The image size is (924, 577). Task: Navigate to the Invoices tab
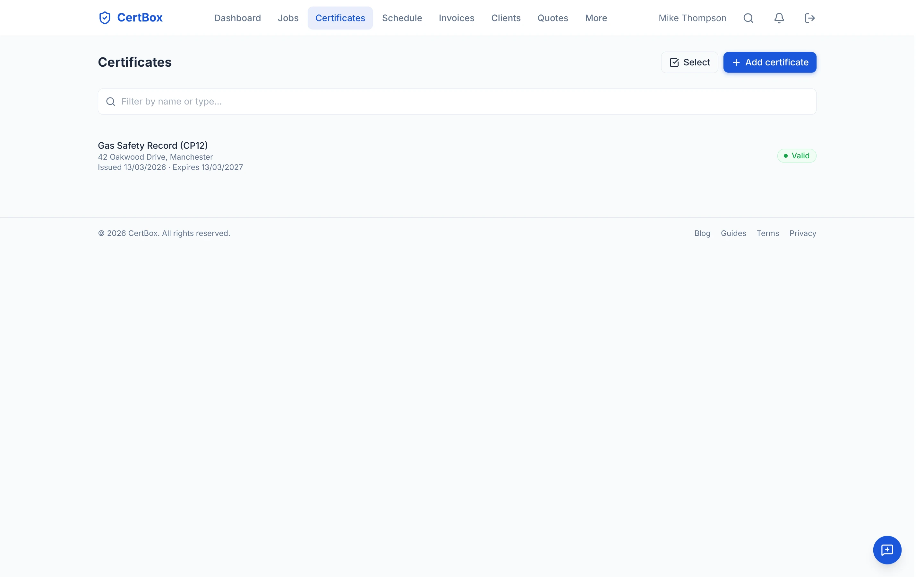coord(456,18)
